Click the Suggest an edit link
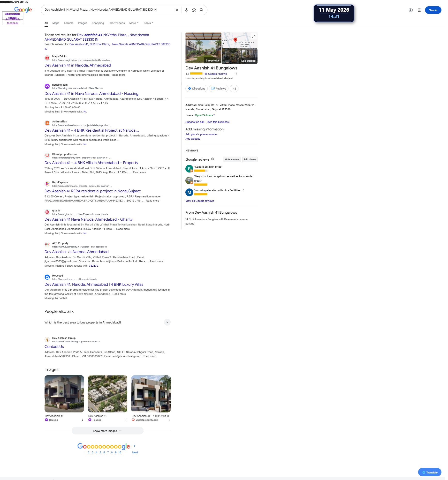 (195, 122)
